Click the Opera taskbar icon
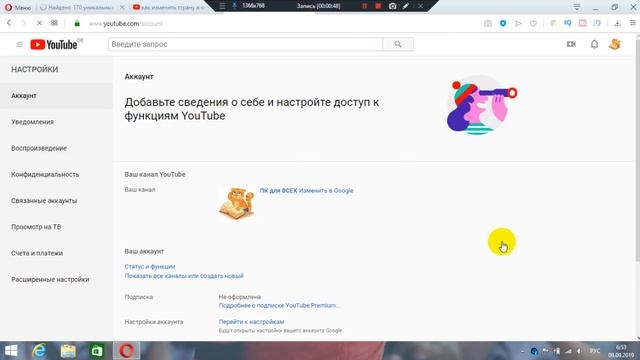The width and height of the screenshot is (640, 360). point(127,351)
